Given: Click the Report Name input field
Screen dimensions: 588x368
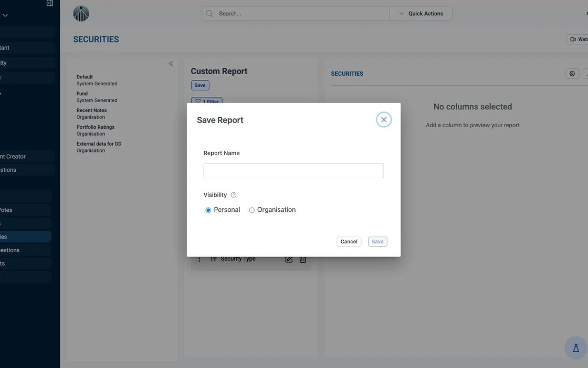Looking at the screenshot, I should [x=293, y=170].
